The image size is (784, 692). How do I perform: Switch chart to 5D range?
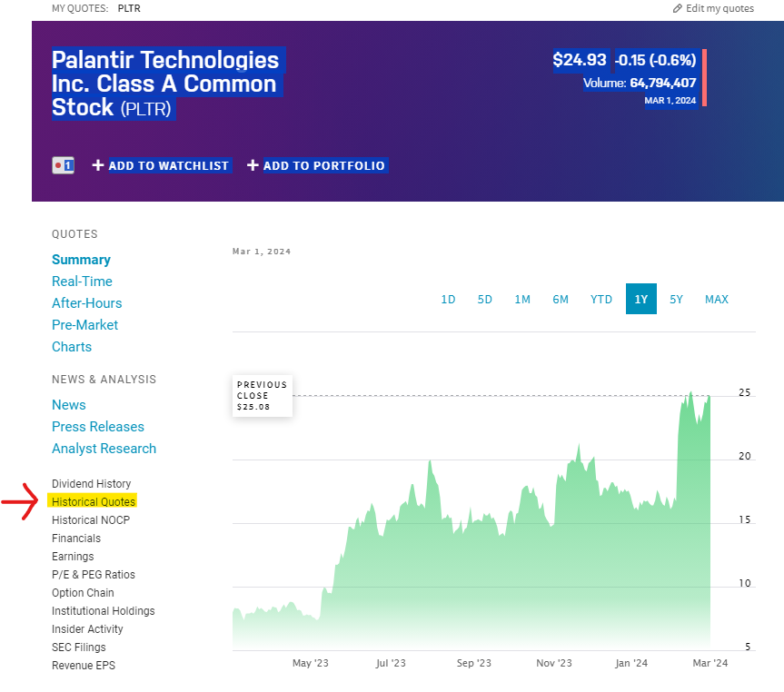[484, 299]
